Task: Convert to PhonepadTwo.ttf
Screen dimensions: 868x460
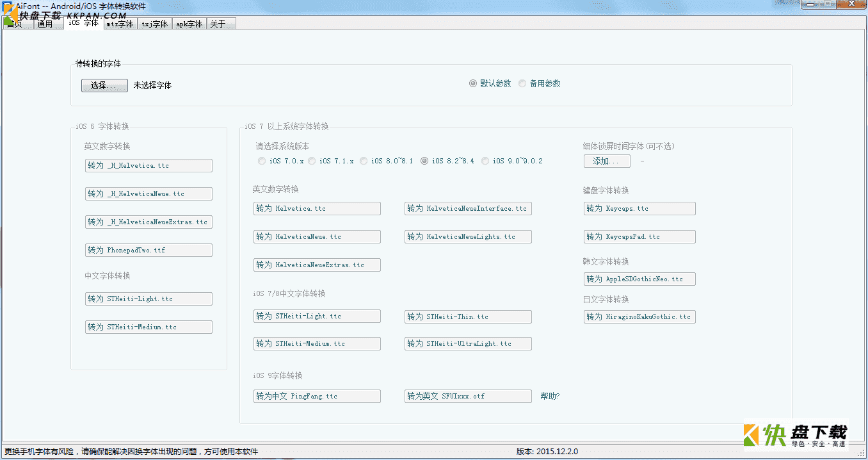Action: coord(149,250)
